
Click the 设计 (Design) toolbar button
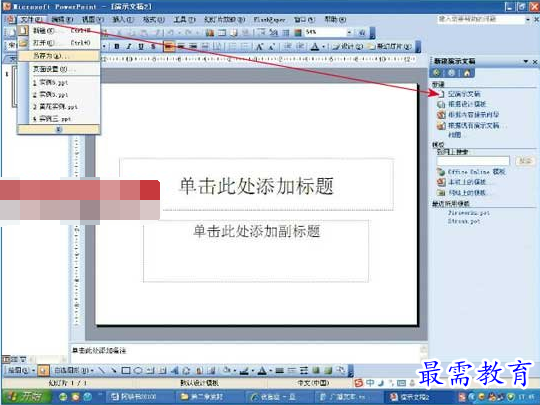tap(347, 46)
